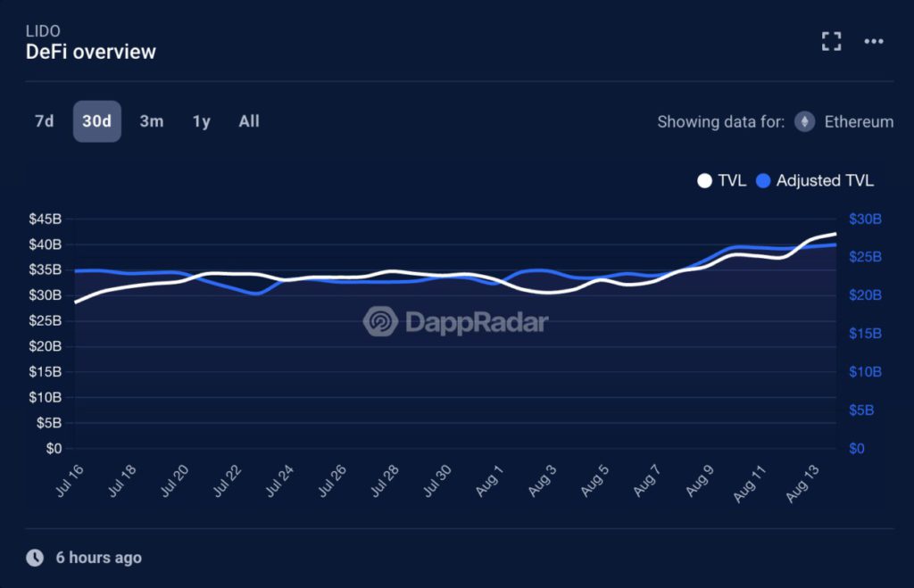This screenshot has height=588, width=914.
Task: Show All time data
Action: coord(249,121)
